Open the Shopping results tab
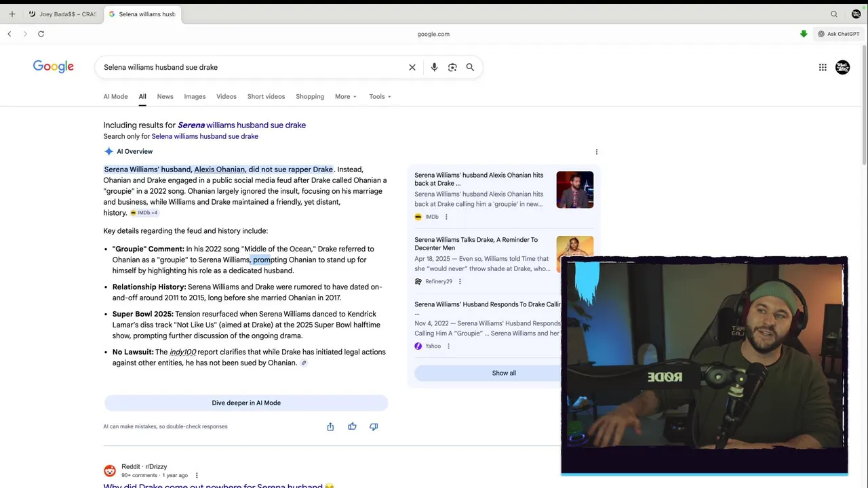The image size is (868, 488). point(310,96)
